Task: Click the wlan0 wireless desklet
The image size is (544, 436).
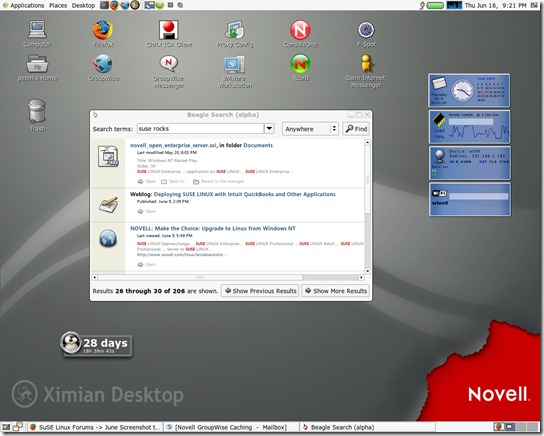Action: pyautogui.click(x=469, y=199)
